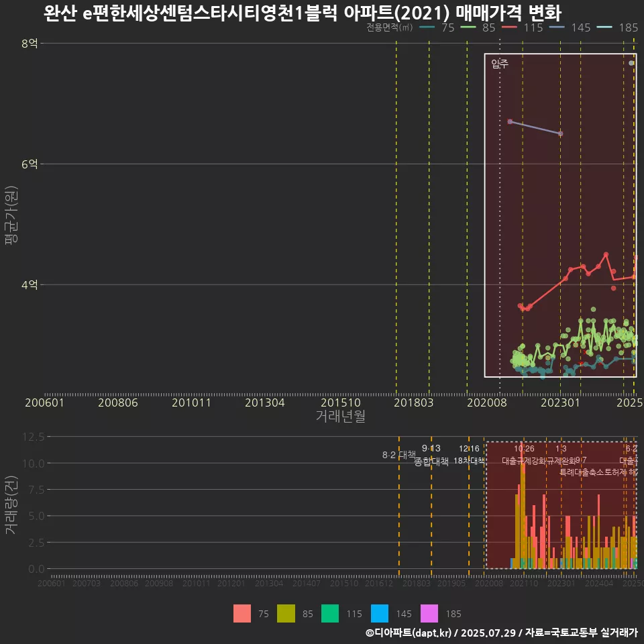
Task: Click the 10·26 대출규제강화 annotation
Action: (x=524, y=455)
